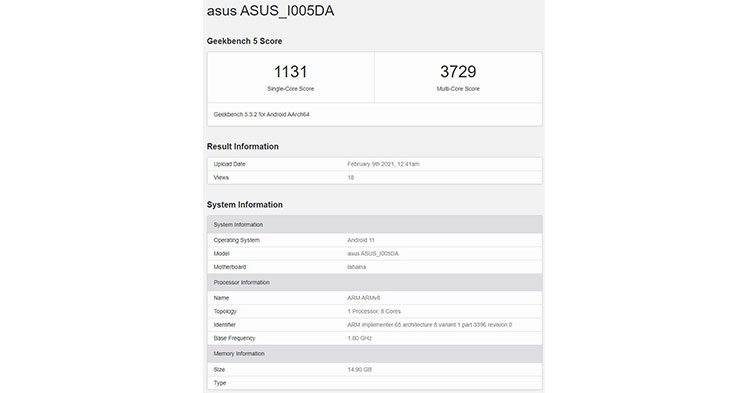Click the 'Multi-Core Score' label
The height and width of the screenshot is (393, 750).
click(x=458, y=89)
